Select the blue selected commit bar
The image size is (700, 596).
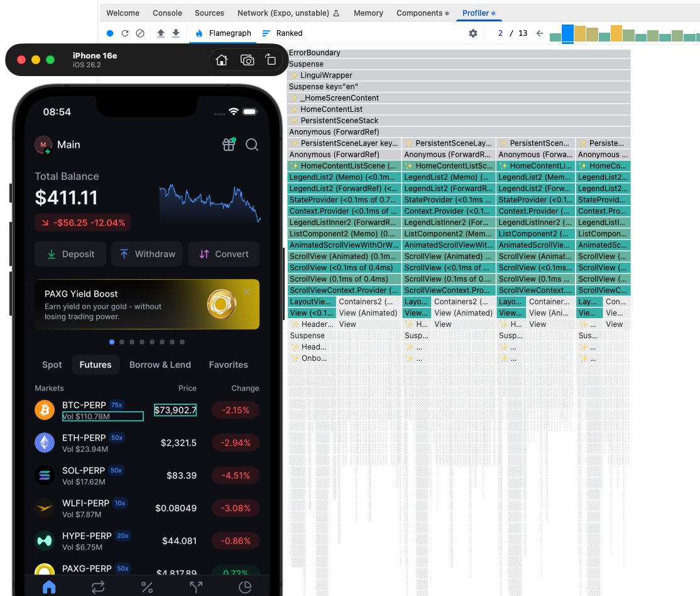point(567,33)
